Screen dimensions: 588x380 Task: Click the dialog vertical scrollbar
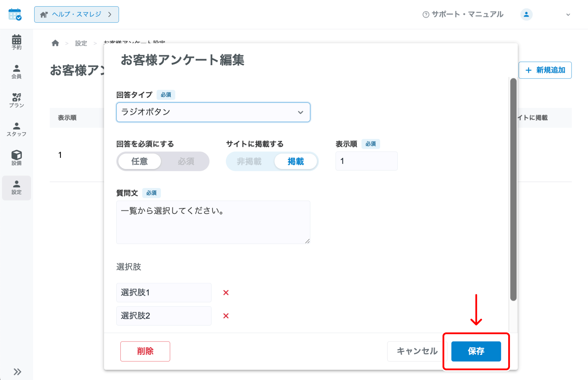[x=513, y=189]
